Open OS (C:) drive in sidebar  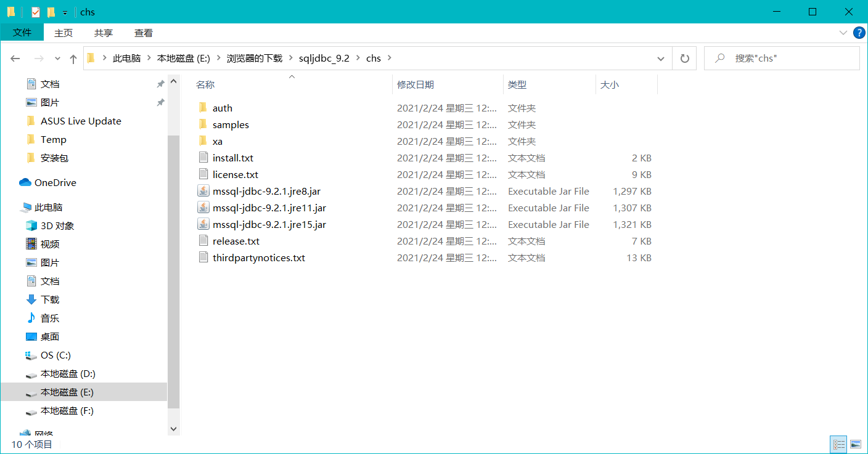(x=48, y=355)
